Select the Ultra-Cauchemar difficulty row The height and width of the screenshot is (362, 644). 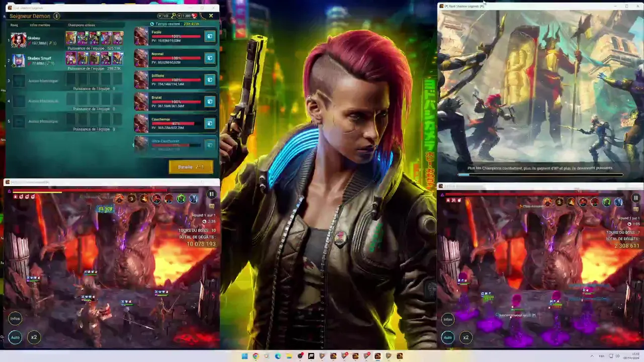pos(175,145)
